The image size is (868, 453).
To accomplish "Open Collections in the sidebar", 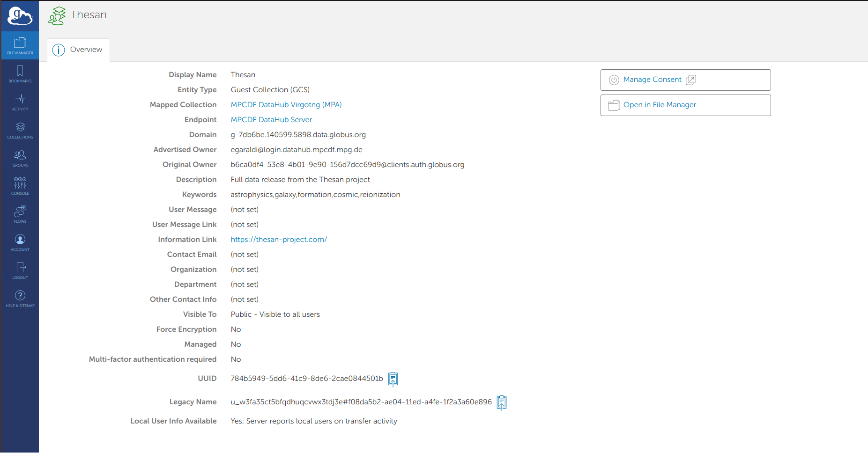I will click(20, 130).
